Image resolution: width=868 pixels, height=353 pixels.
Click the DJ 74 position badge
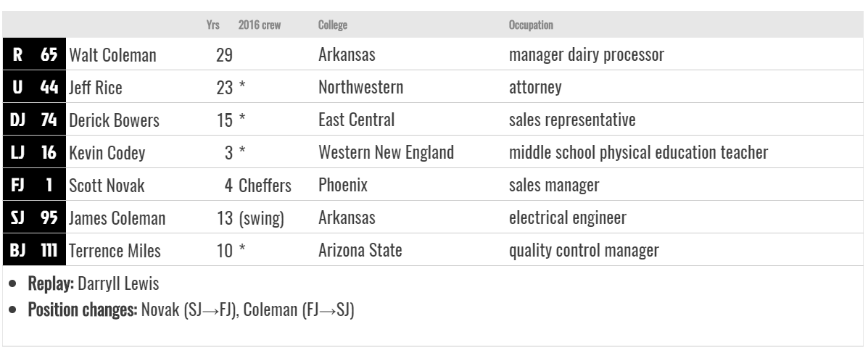click(34, 120)
